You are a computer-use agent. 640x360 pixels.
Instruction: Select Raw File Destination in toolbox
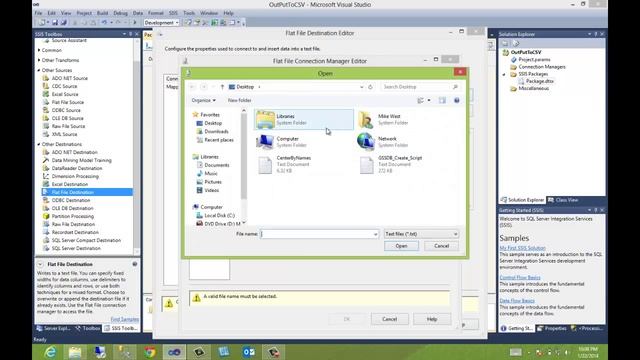point(73,224)
